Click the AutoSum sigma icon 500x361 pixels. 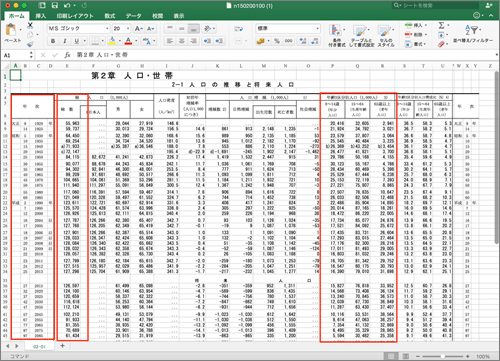pos(441,25)
